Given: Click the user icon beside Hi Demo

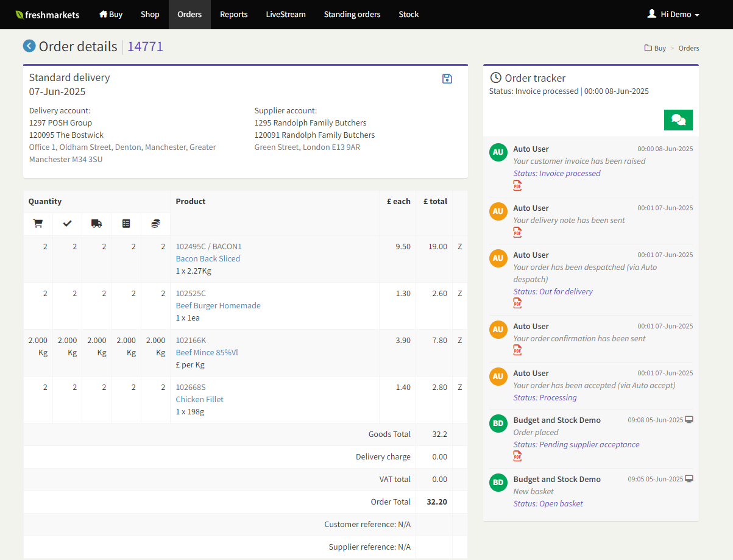Looking at the screenshot, I should [x=652, y=13].
